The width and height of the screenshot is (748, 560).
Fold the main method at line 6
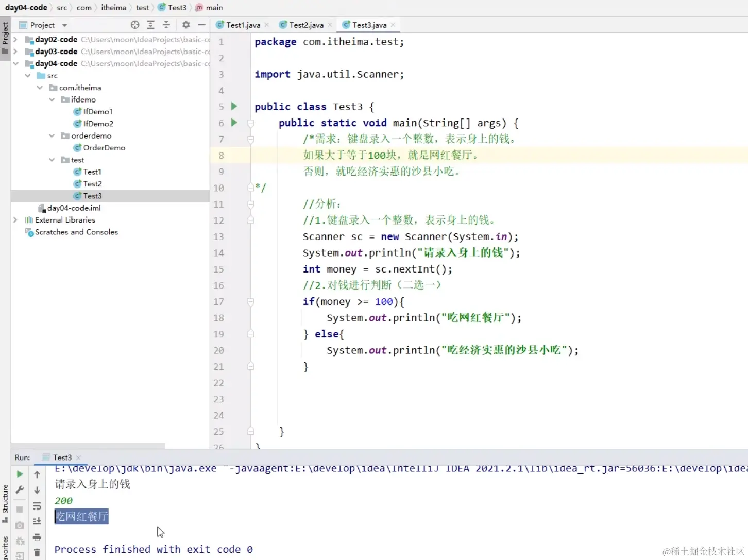251,123
